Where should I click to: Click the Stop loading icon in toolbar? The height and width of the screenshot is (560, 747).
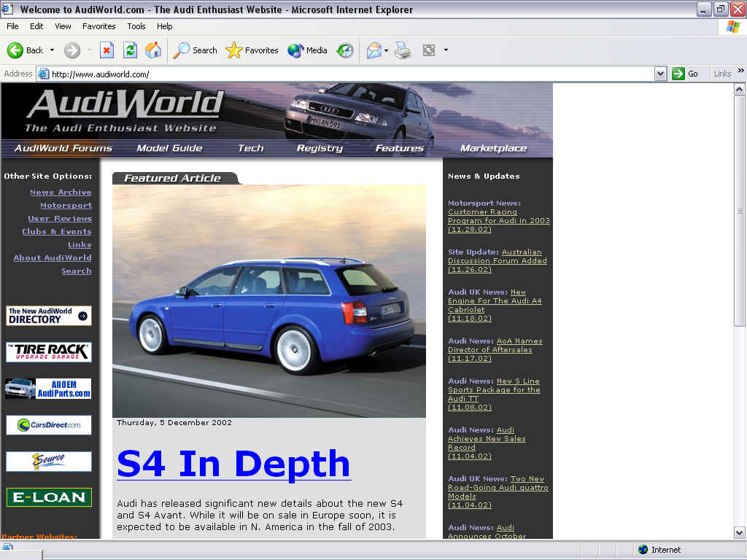tap(107, 50)
